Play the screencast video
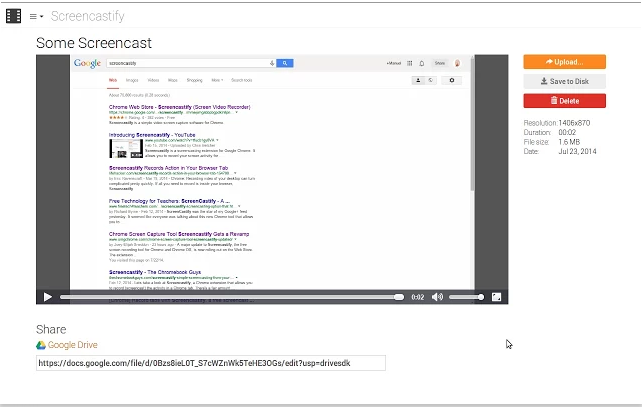The width and height of the screenshot is (642, 407). (x=47, y=297)
